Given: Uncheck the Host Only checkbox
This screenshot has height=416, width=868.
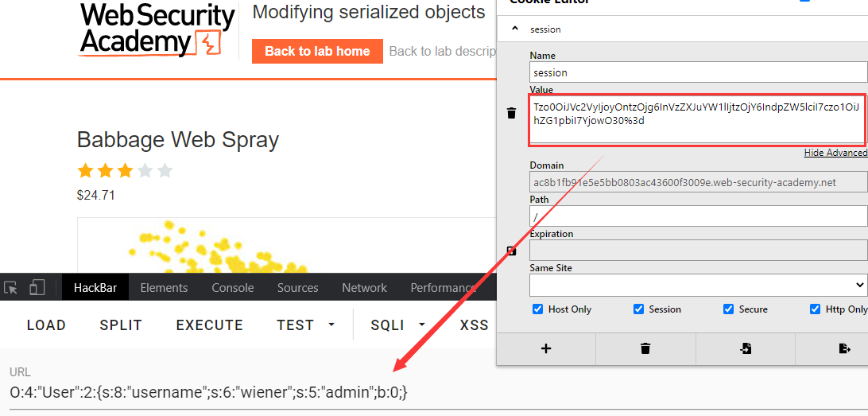Looking at the screenshot, I should click(x=538, y=309).
